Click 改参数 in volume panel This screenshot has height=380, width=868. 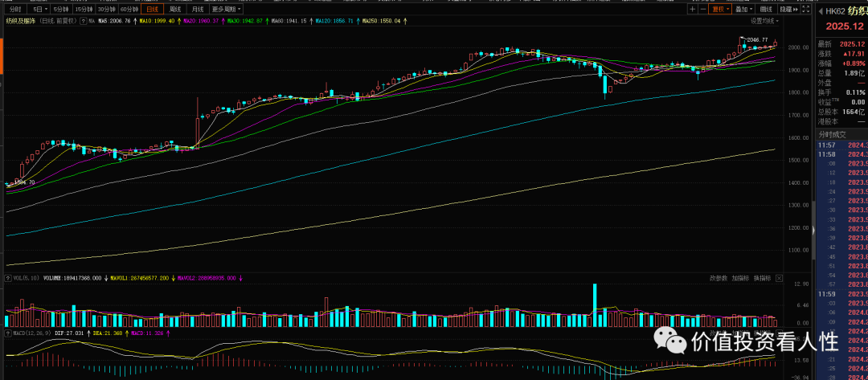(x=719, y=278)
